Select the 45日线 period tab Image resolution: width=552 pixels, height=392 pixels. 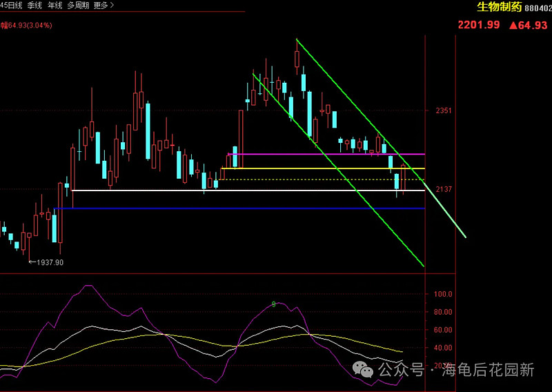[11, 6]
